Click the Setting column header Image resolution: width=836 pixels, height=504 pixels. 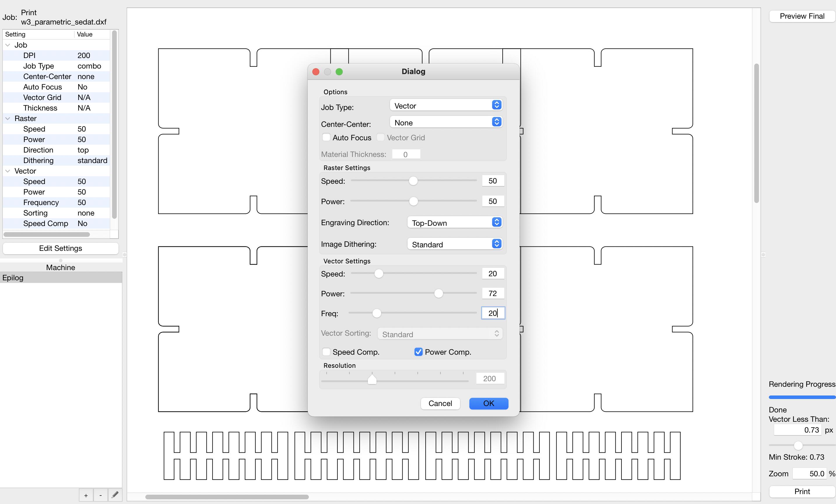(38, 34)
